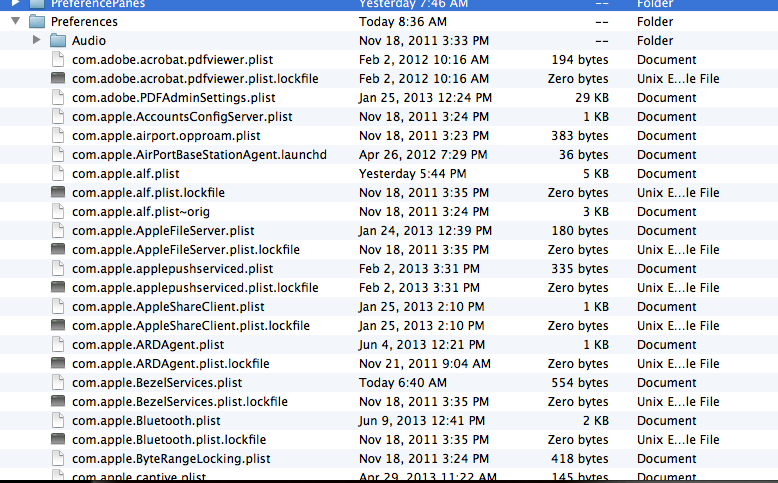778x483 pixels.
Task: Click com.adobe.acrobat.pdfviewer.plist document icon
Action: coord(58,60)
